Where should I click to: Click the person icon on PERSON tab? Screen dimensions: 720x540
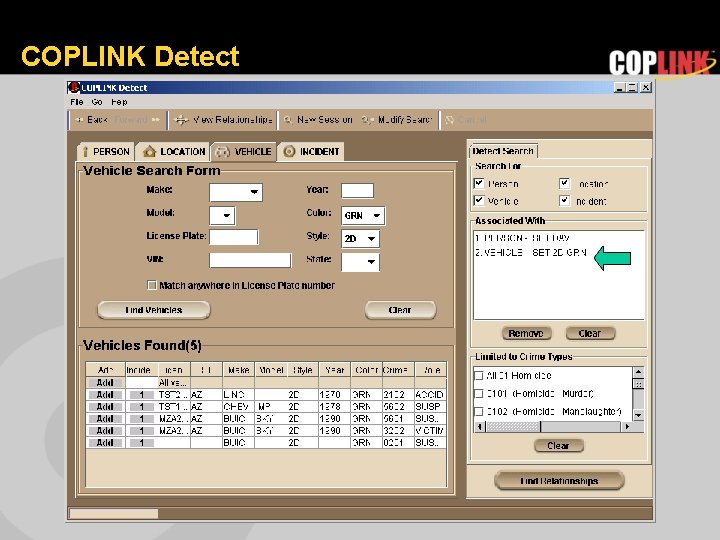pos(85,152)
